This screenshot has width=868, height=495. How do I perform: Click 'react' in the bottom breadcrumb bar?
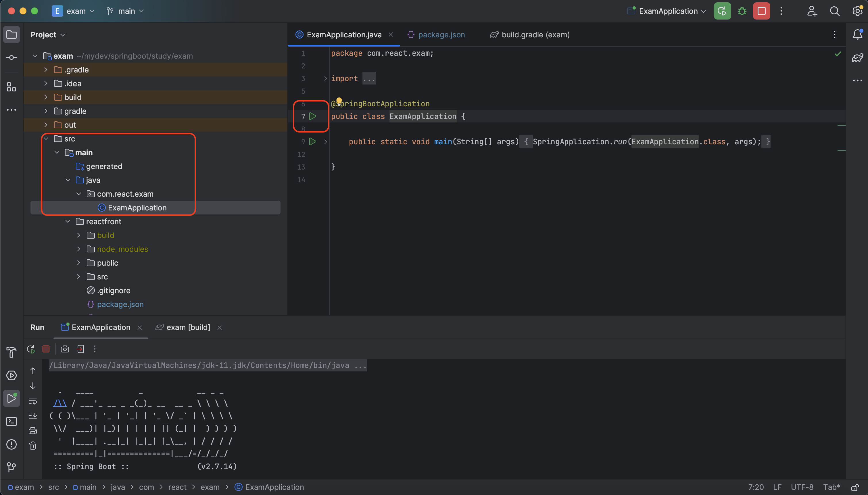coord(177,487)
